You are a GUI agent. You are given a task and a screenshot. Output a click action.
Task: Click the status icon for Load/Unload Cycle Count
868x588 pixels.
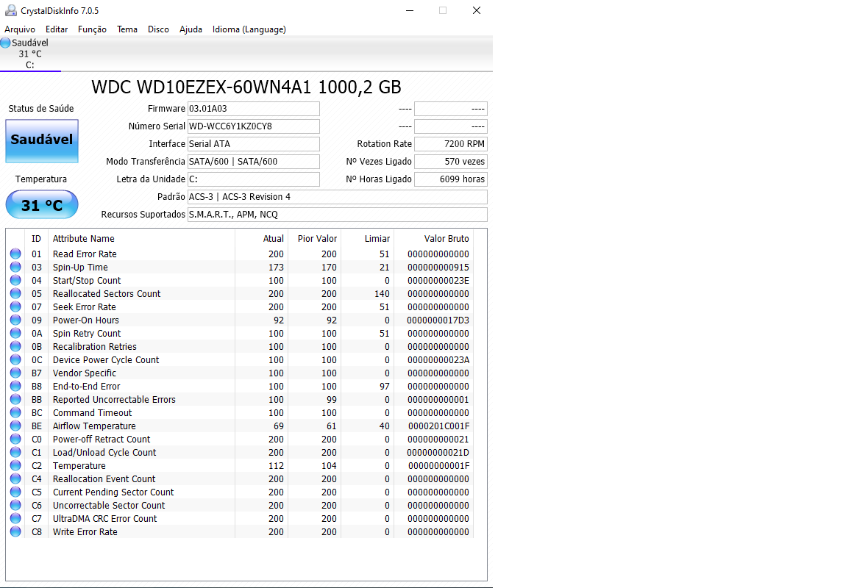[x=15, y=453]
